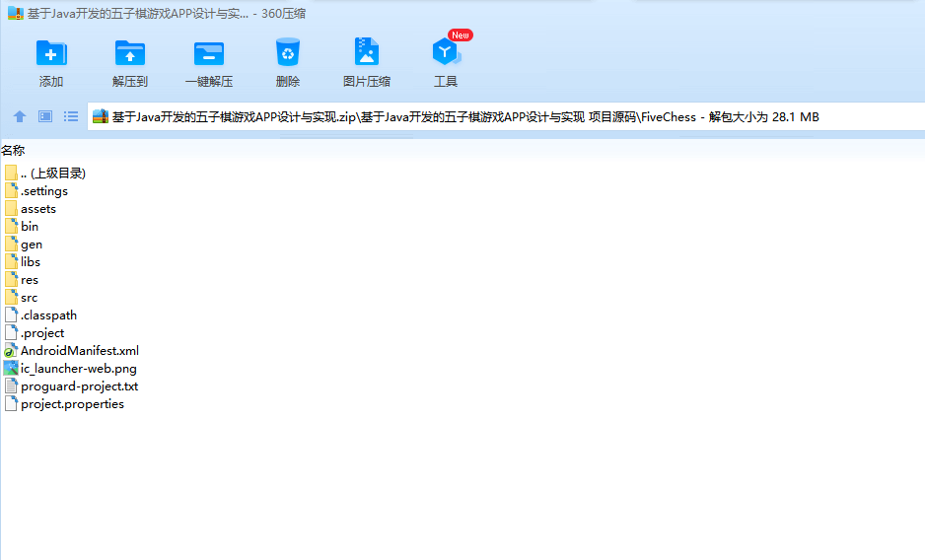The width and height of the screenshot is (925, 560).
Task: Click the libs folder name
Action: pyautogui.click(x=31, y=262)
